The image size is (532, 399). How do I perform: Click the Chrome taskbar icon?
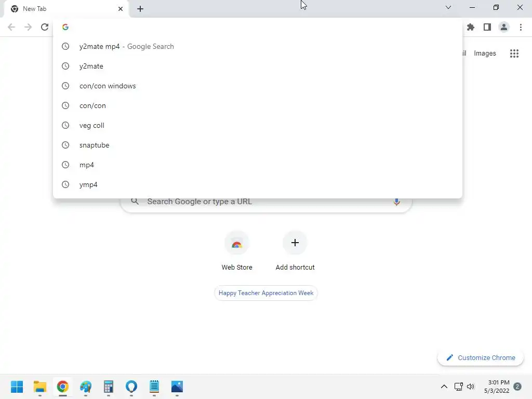[x=63, y=387]
